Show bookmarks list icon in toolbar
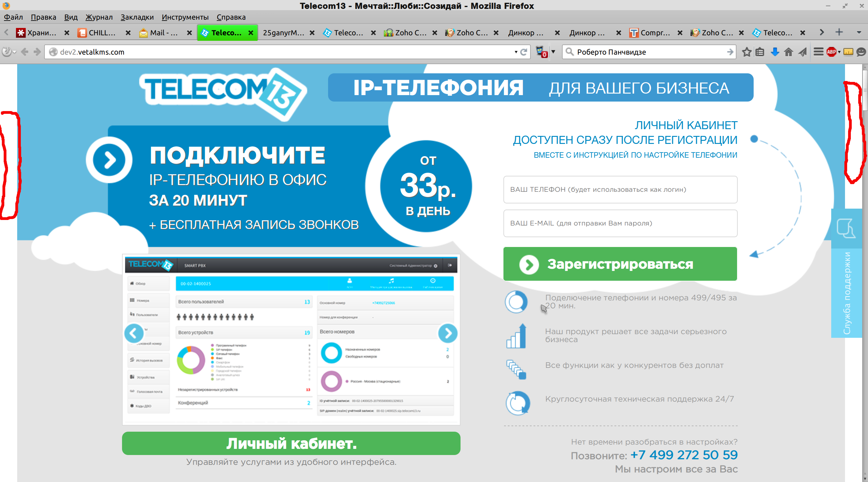Viewport: 868px width, 482px height. tap(760, 52)
